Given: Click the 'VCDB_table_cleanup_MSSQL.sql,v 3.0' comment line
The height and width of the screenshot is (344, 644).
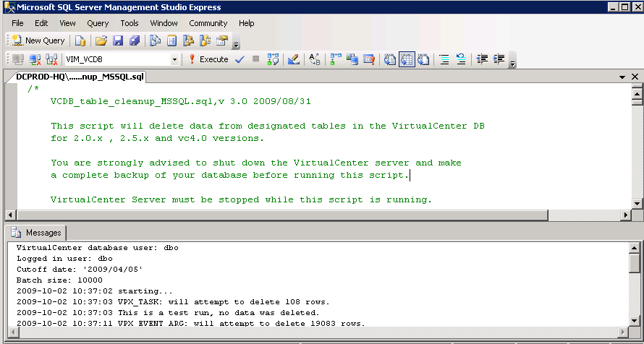Looking at the screenshot, I should click(x=181, y=101).
